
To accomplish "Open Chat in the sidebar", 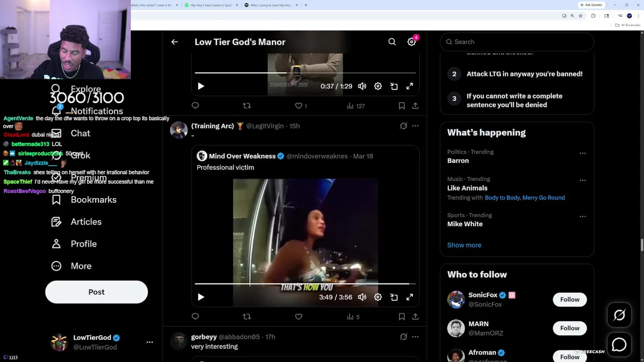I will pyautogui.click(x=71, y=133).
